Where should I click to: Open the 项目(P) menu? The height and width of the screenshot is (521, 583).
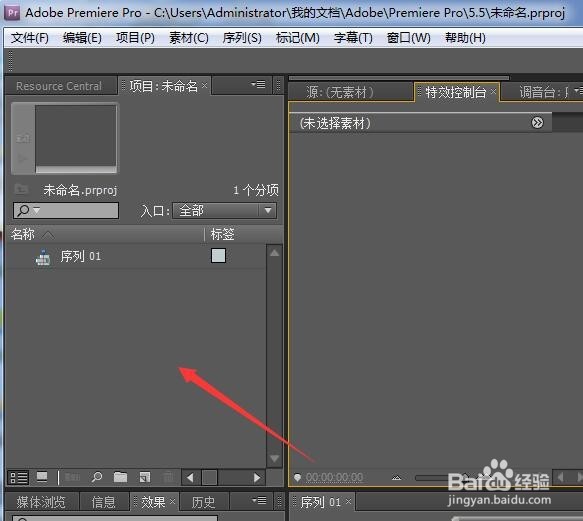[x=135, y=38]
